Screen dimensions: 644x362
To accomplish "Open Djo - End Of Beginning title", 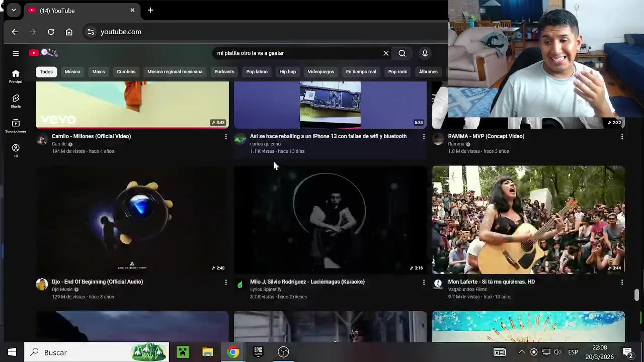I will 97,282.
